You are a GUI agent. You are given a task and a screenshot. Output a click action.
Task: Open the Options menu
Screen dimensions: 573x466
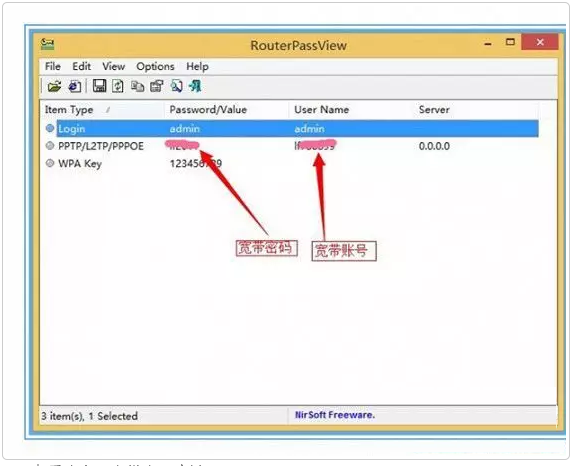[x=155, y=67]
